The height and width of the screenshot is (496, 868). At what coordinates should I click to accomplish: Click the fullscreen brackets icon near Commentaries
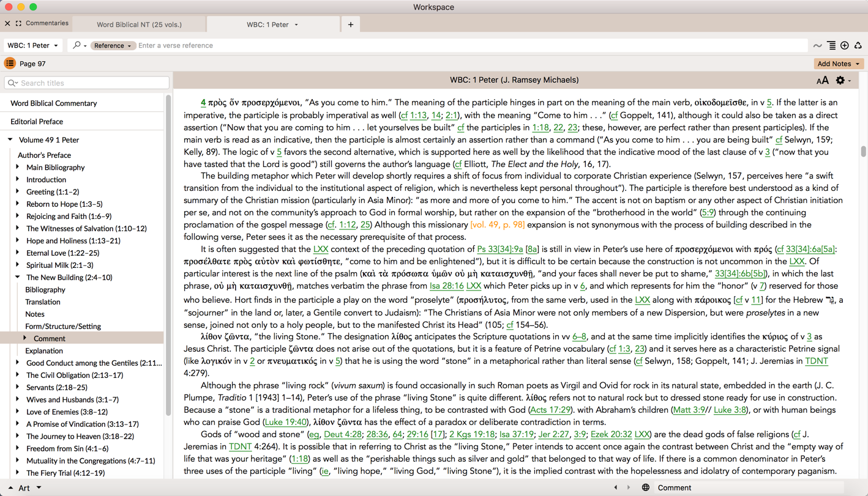pos(18,23)
